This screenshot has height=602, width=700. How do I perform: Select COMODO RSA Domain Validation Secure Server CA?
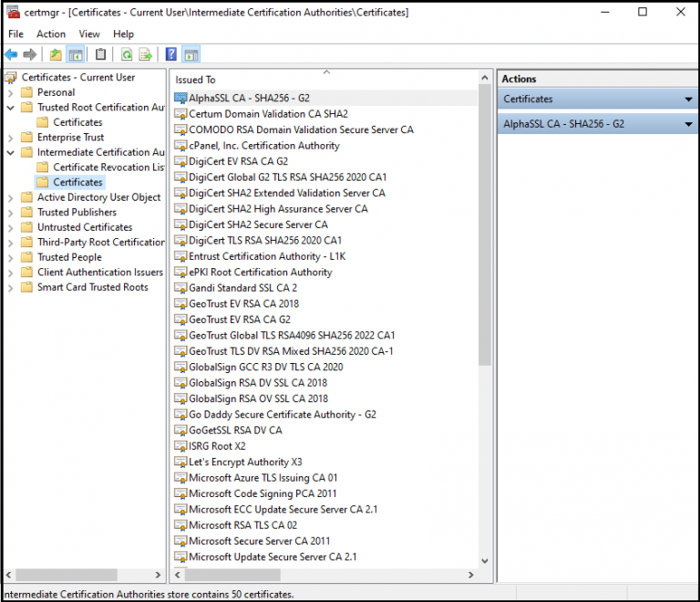click(301, 130)
